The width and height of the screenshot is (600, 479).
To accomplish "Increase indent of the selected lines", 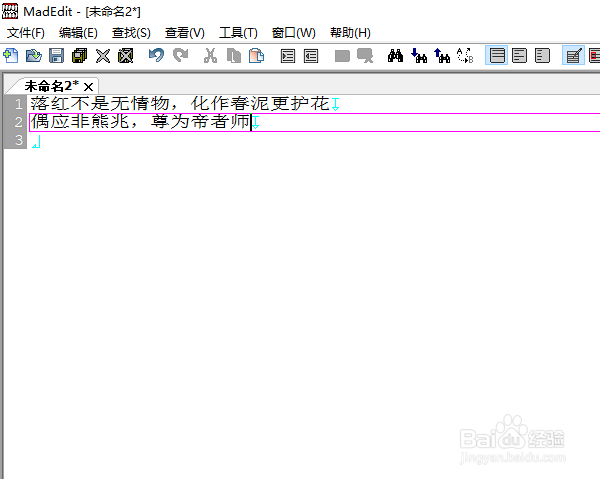I will pos(288,56).
